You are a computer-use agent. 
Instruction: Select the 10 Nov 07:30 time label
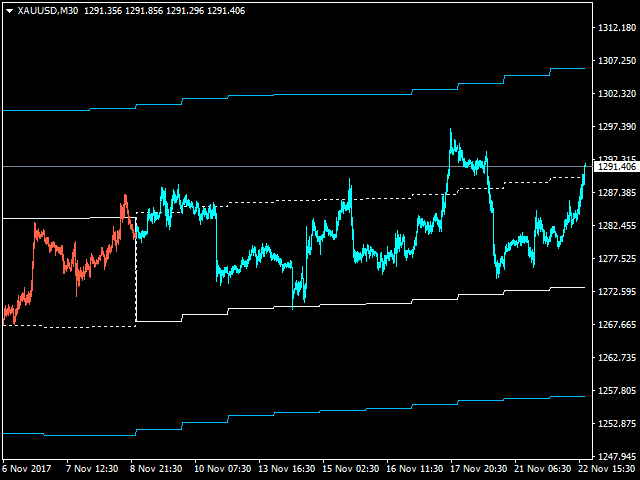point(222,469)
